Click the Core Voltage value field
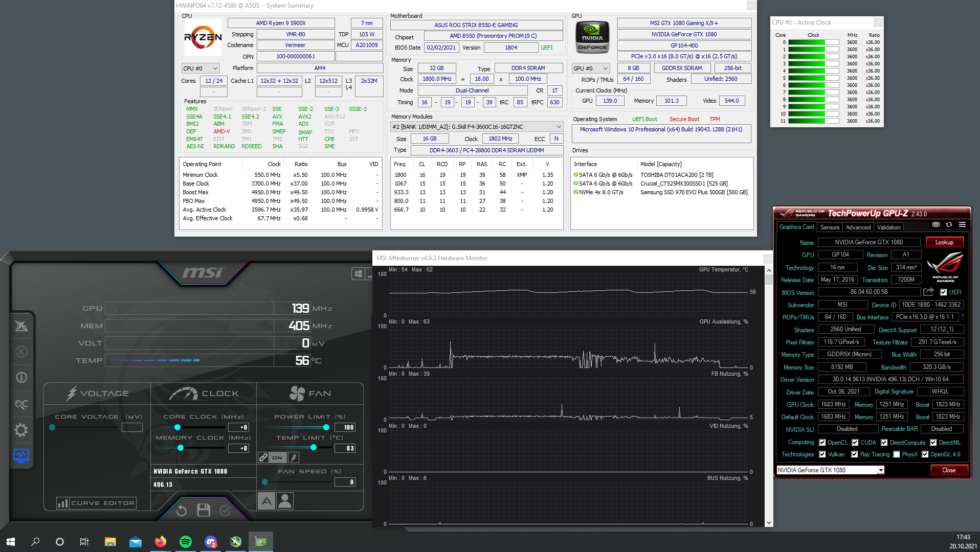 click(132, 427)
